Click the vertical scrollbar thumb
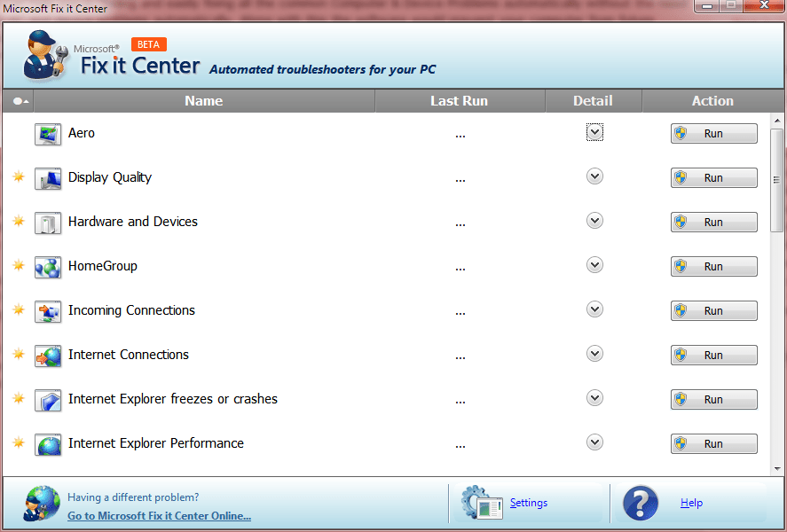This screenshot has height=532, width=787. [x=777, y=179]
